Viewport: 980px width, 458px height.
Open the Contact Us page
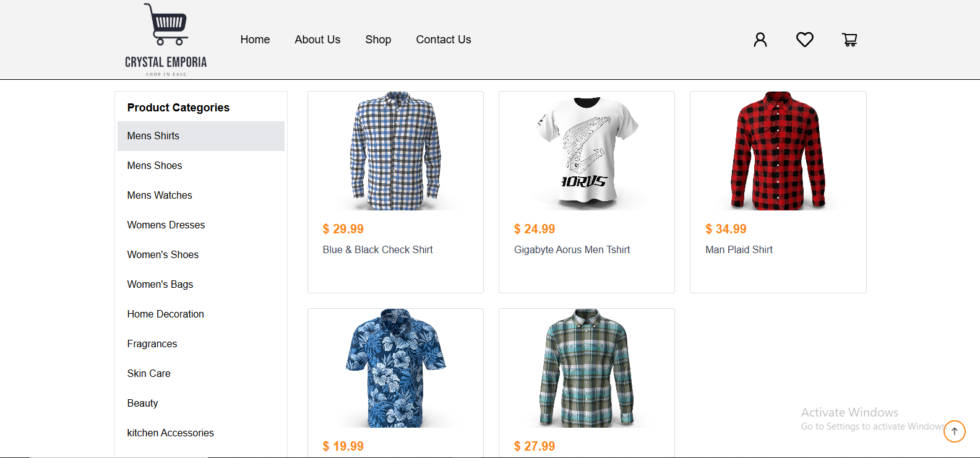444,40
